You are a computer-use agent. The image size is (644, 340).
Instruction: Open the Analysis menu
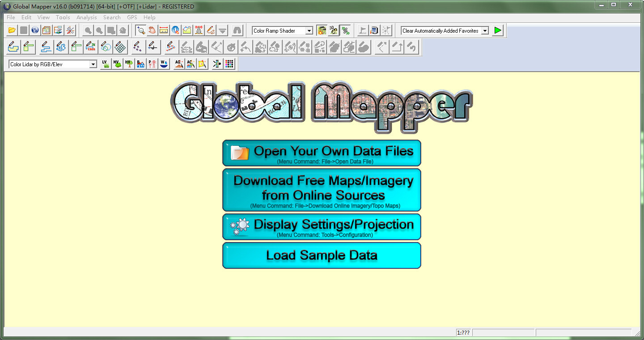click(86, 17)
